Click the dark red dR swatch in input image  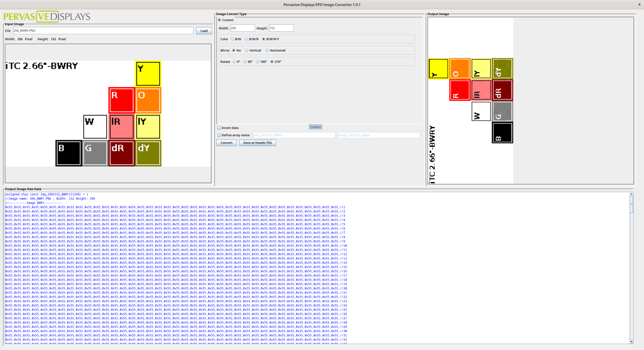tap(122, 153)
